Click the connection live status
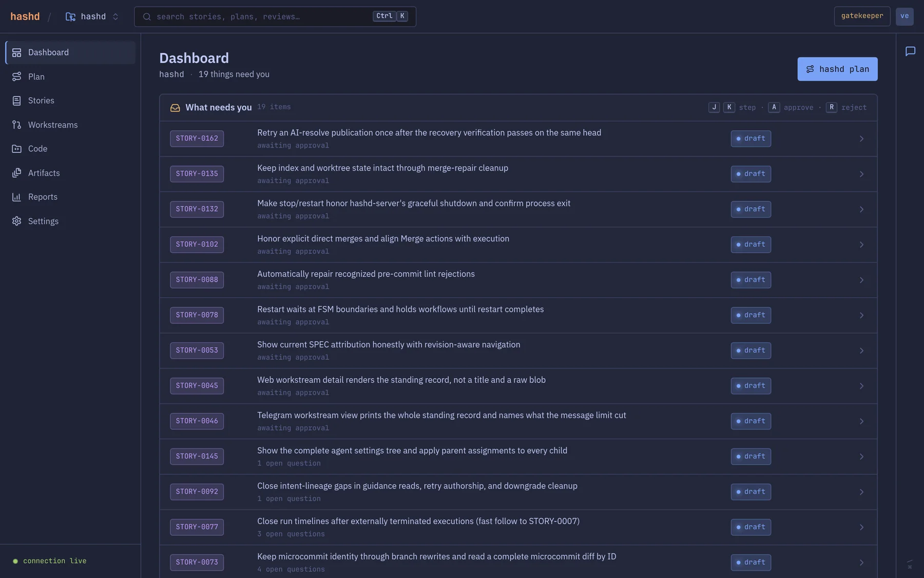Image resolution: width=924 pixels, height=578 pixels. tap(50, 561)
